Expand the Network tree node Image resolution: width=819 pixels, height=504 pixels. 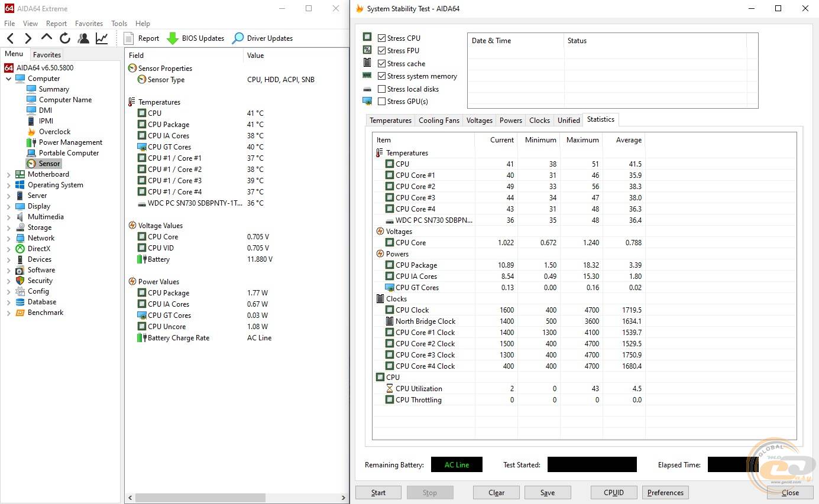[8, 238]
